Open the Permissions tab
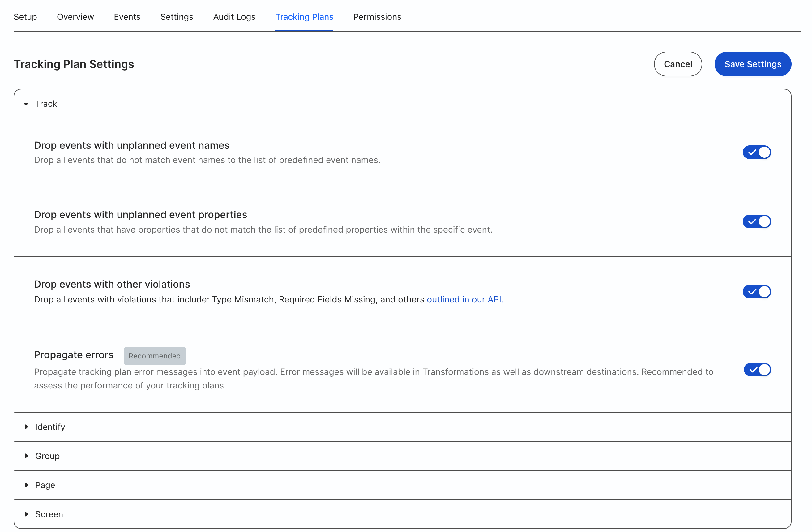 point(377,17)
